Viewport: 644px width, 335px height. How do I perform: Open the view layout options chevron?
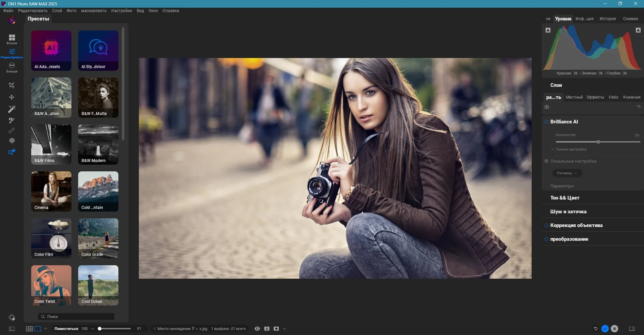click(46, 329)
